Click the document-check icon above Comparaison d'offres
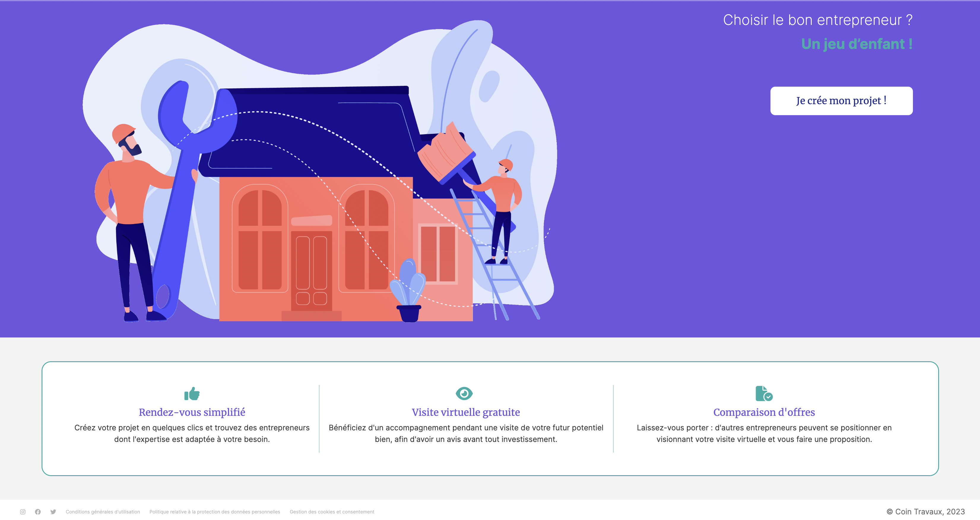 764,393
